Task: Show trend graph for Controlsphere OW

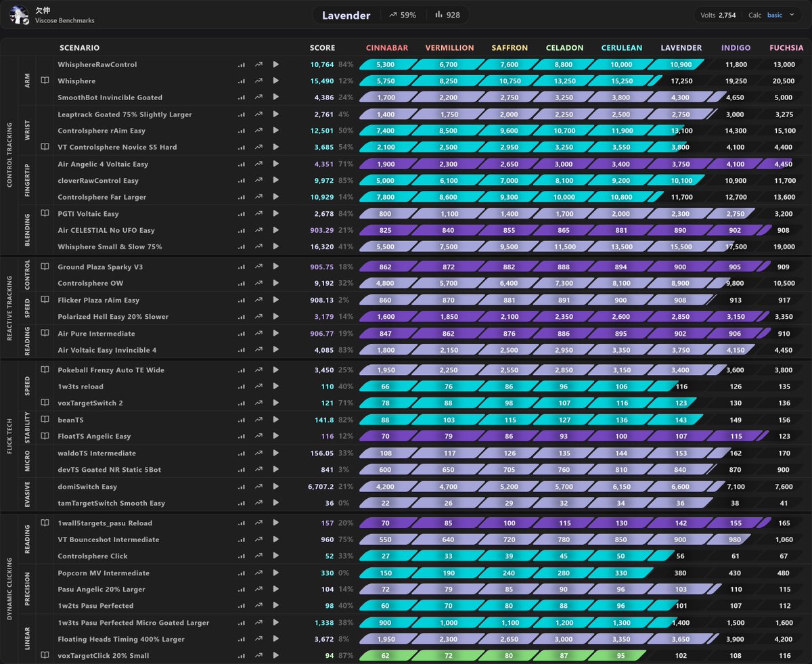Action: 258,284
